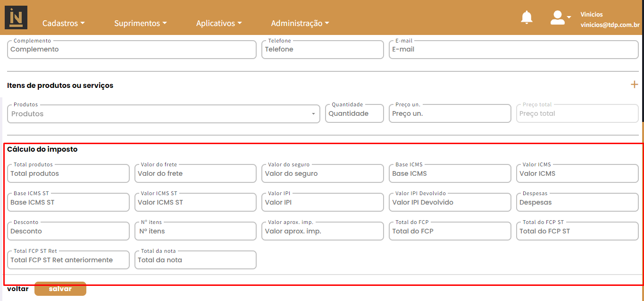644x301 pixels.
Task: Open the Suprimentos menu
Action: pos(141,23)
